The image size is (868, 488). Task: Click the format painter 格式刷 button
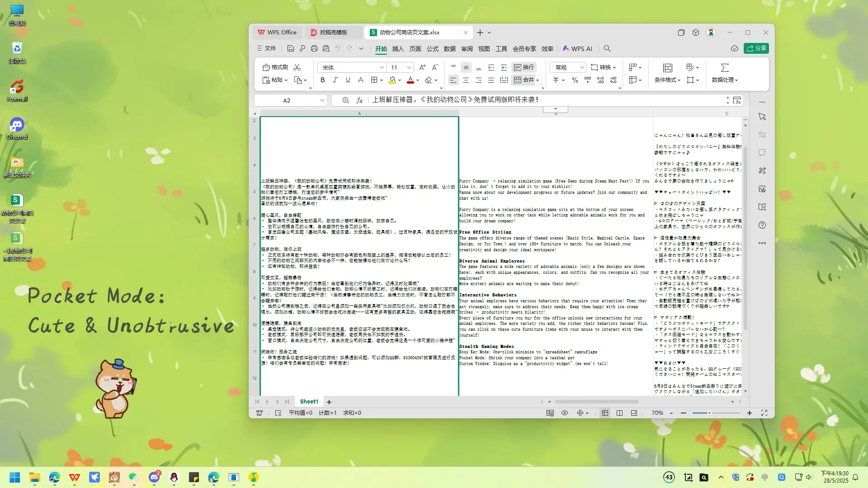(275, 67)
